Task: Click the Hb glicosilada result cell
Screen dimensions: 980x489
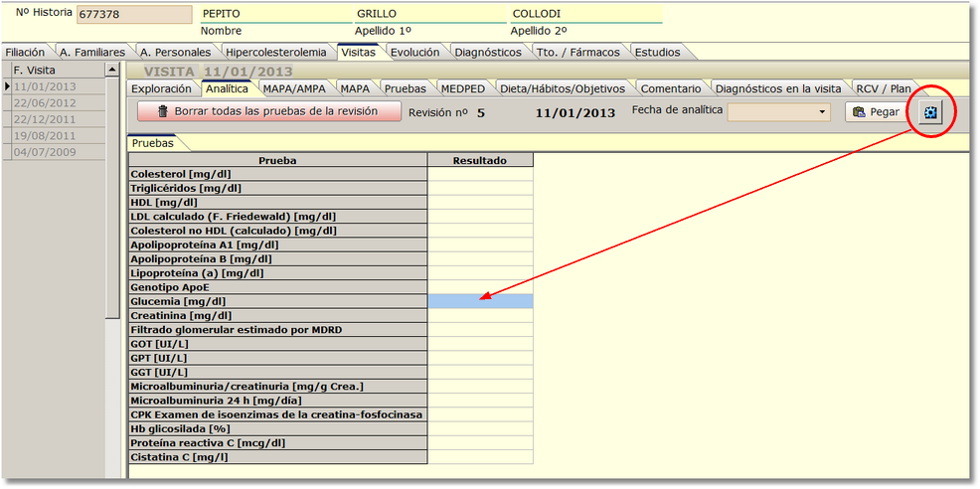Action: coord(481,429)
